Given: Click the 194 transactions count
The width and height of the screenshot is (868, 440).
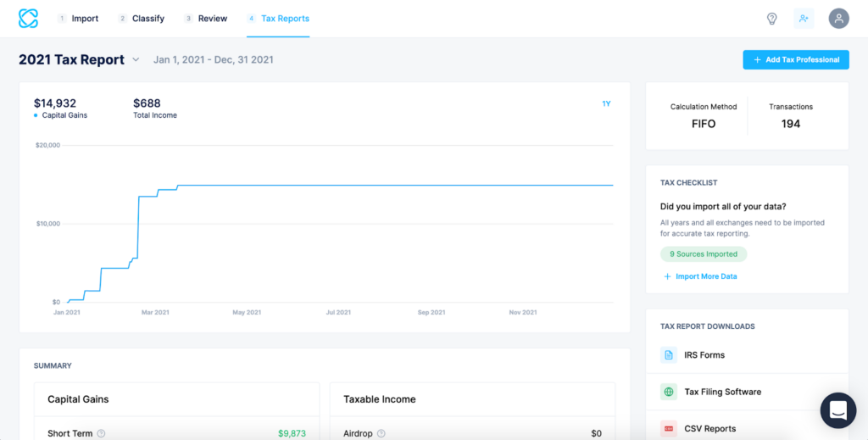Looking at the screenshot, I should pyautogui.click(x=791, y=124).
